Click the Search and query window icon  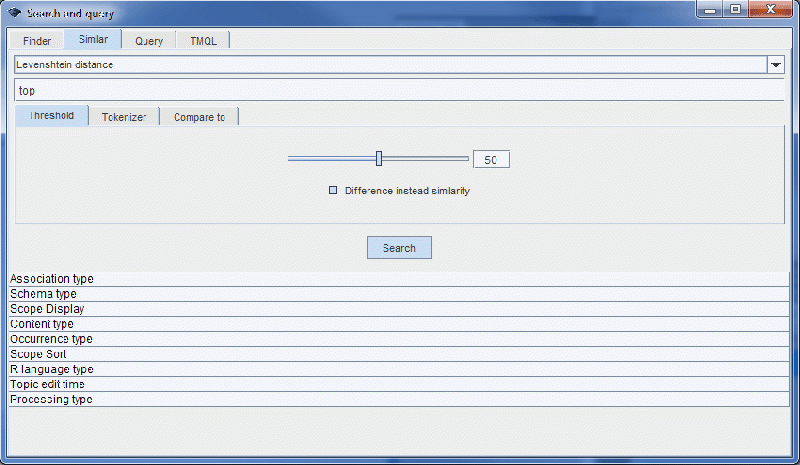click(x=15, y=13)
